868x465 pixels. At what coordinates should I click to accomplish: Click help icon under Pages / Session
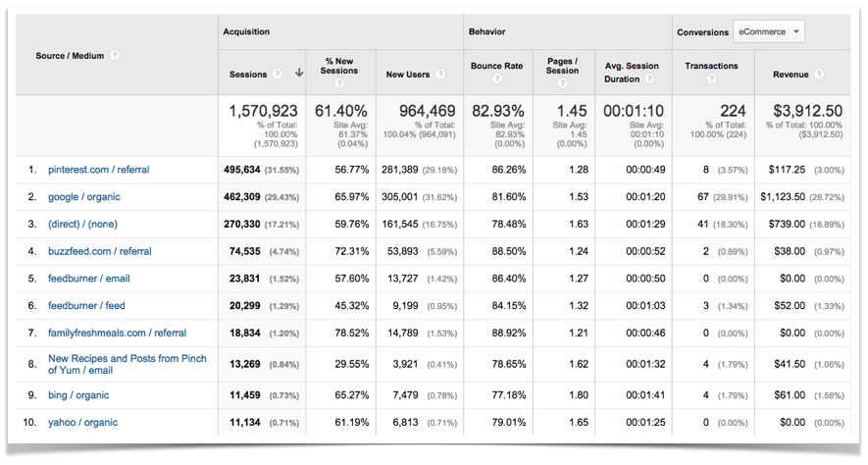(562, 83)
